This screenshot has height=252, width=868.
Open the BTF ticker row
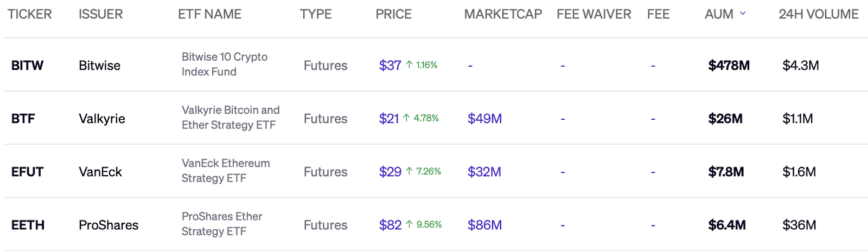click(23, 119)
